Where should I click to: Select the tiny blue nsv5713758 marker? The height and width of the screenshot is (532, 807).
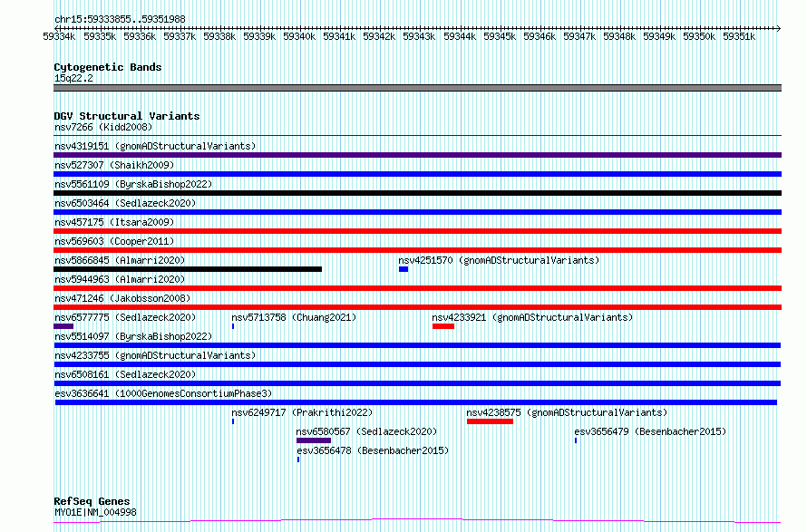233,326
